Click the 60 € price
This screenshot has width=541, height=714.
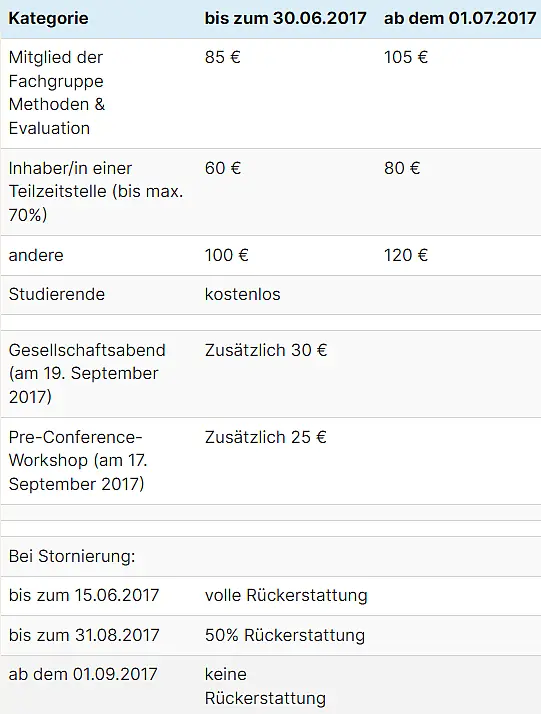pos(222,168)
